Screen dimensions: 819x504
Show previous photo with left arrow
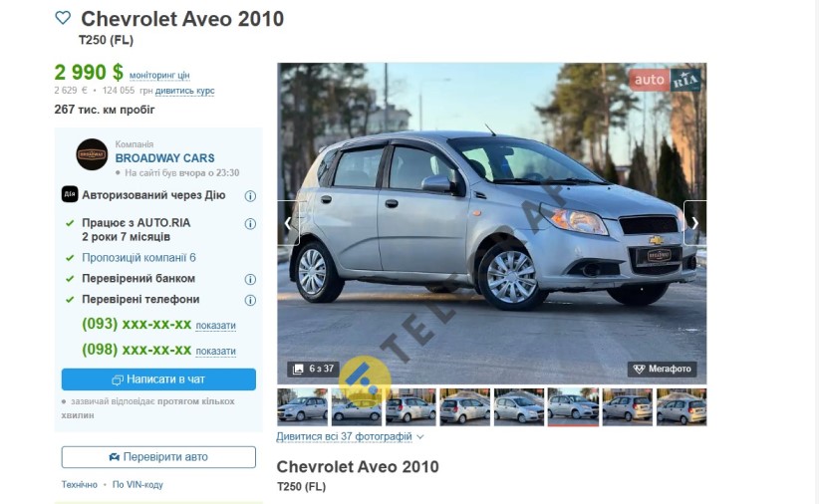click(288, 223)
